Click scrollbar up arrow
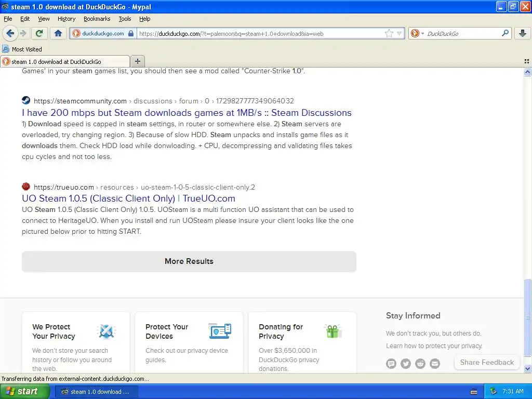The width and height of the screenshot is (532, 399). (527, 72)
